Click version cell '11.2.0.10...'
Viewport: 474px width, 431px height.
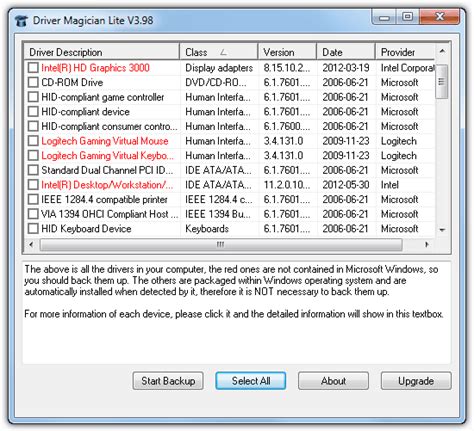pos(287,185)
